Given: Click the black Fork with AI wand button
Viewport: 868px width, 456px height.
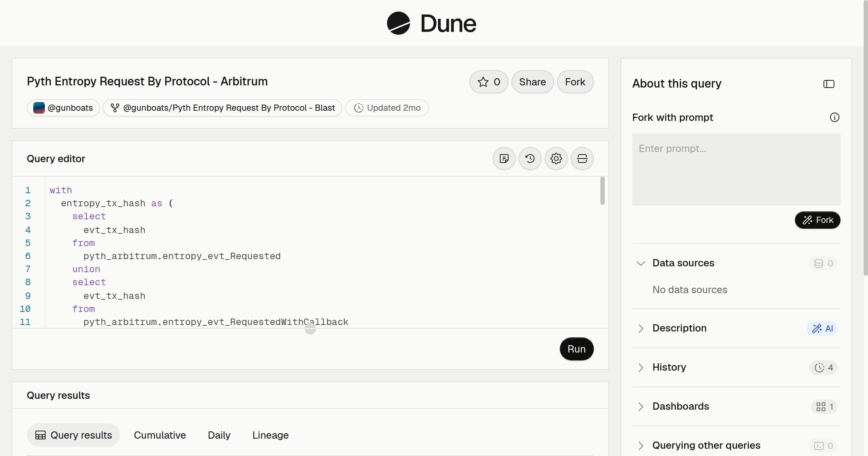Looking at the screenshot, I should pos(817,220).
